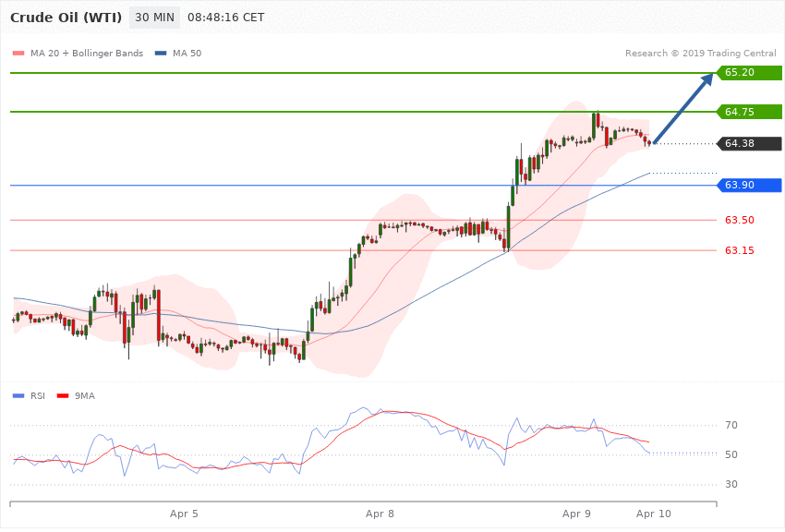Click the red 63.50 support label
785x532 pixels.
740,220
